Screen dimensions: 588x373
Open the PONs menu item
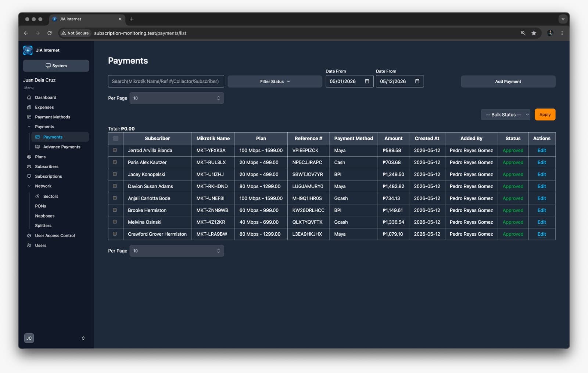click(x=40, y=206)
